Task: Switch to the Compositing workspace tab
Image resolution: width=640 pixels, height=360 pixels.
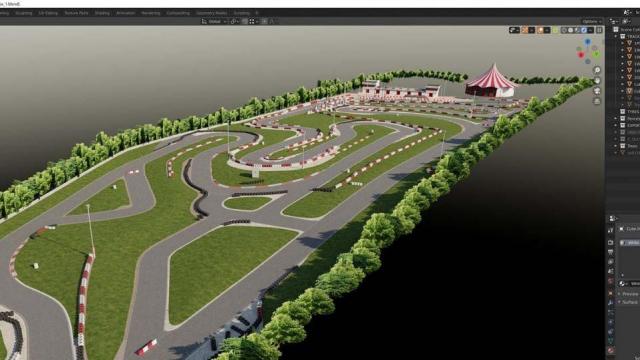Action: 178,13
